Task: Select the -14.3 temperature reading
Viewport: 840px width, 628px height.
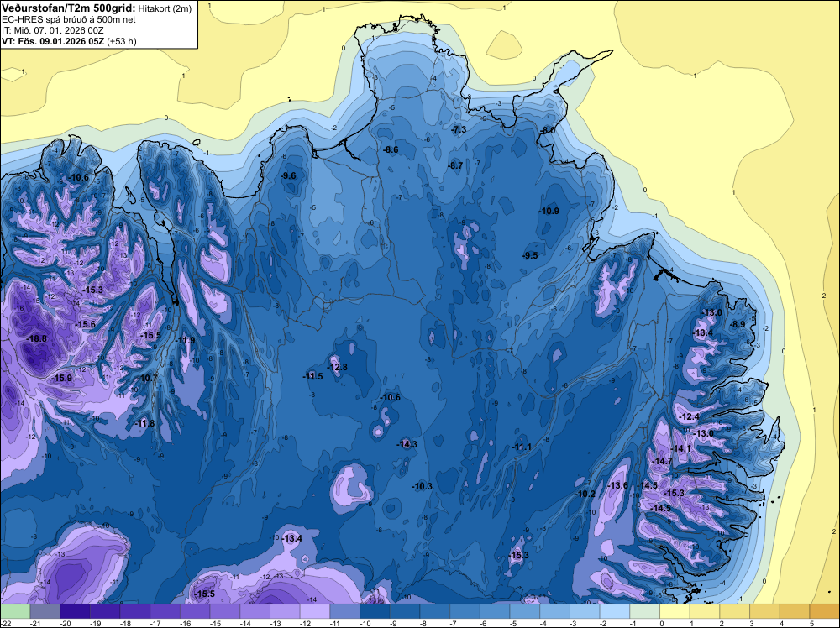Action: pos(407,444)
